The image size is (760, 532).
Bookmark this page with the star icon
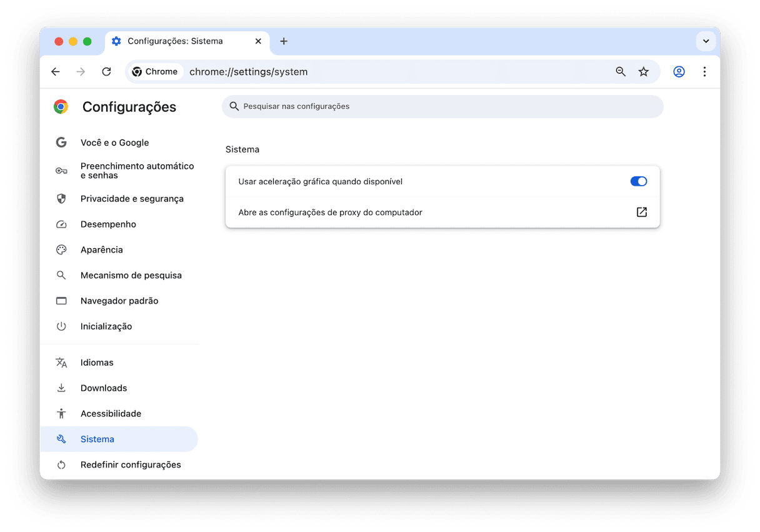click(644, 72)
